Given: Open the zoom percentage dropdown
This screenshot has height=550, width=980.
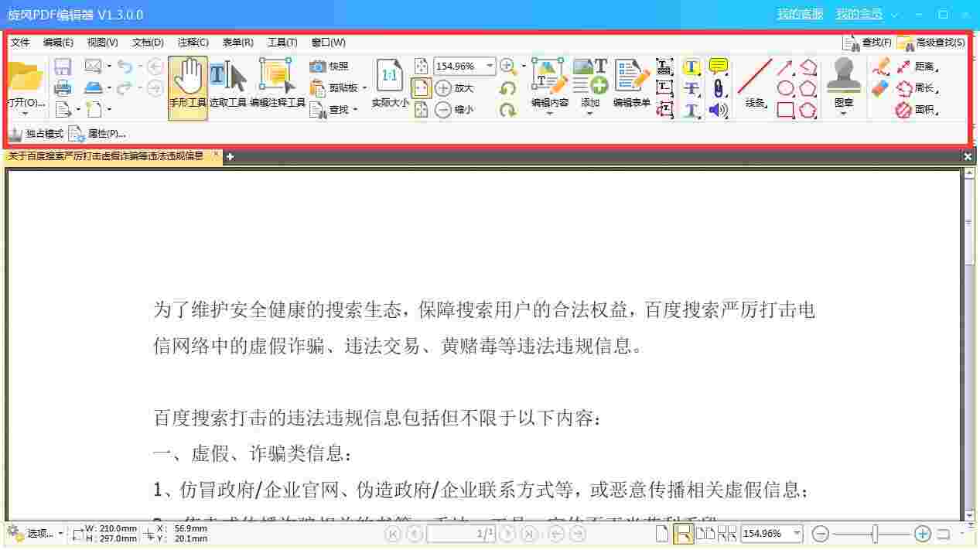Looking at the screenshot, I should tap(490, 66).
